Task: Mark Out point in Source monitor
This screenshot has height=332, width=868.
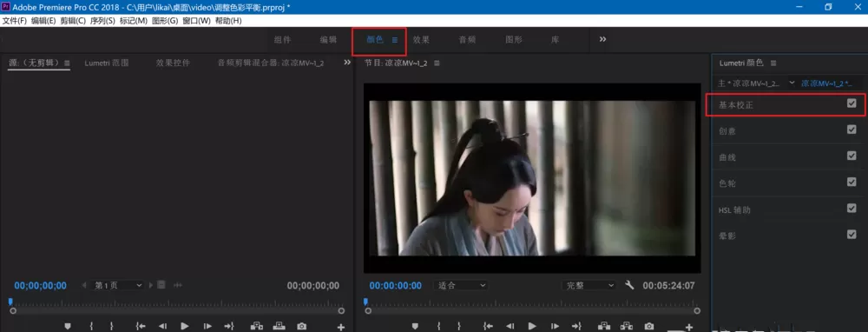Action: coord(111,327)
